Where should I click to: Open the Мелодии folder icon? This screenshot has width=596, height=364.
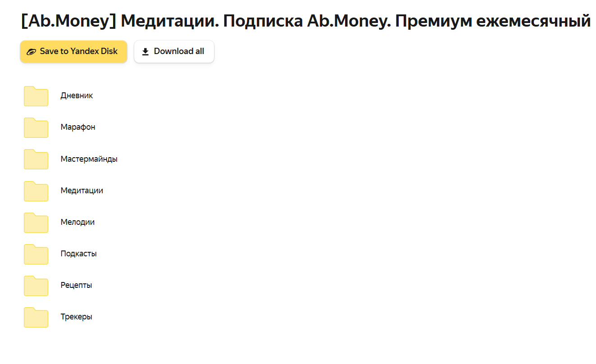(36, 222)
